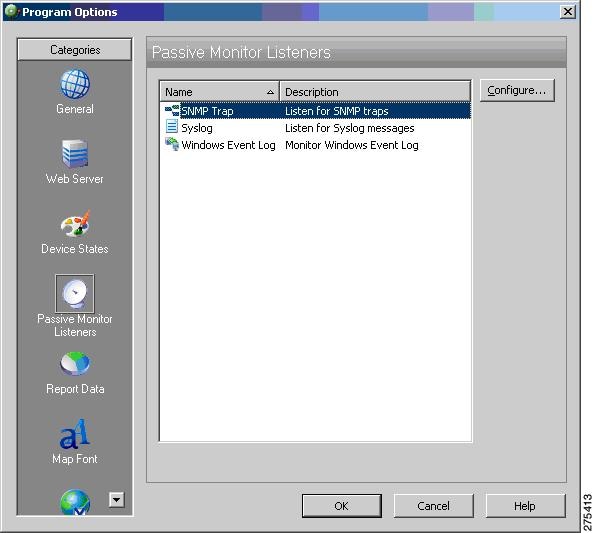Click the partially visible globe icon at bottom
594x533 pixels.
click(75, 502)
